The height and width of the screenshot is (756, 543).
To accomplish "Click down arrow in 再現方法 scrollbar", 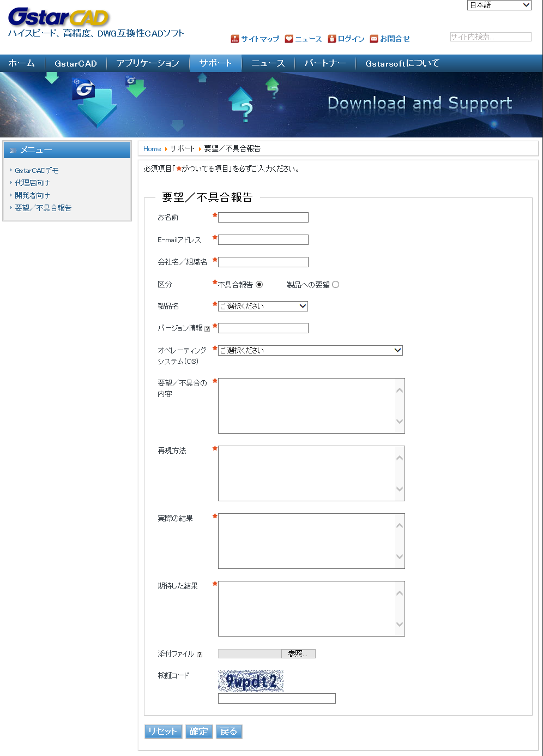I will pos(400,489).
